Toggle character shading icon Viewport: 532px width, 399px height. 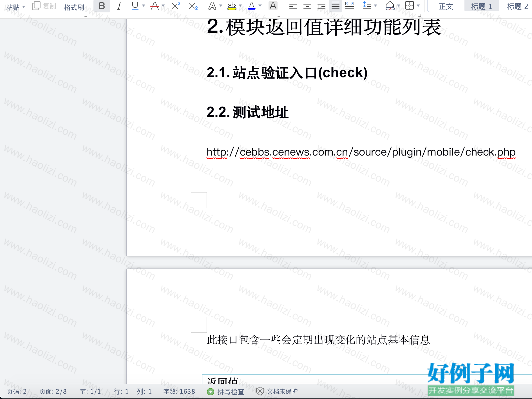(x=273, y=6)
